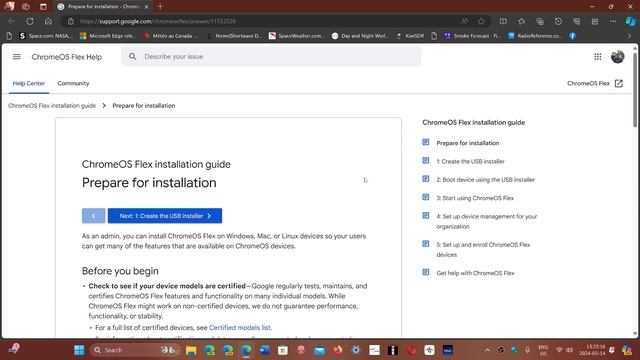This screenshot has height=360, width=640.
Task: Open Edge collections
Action: tap(540, 21)
